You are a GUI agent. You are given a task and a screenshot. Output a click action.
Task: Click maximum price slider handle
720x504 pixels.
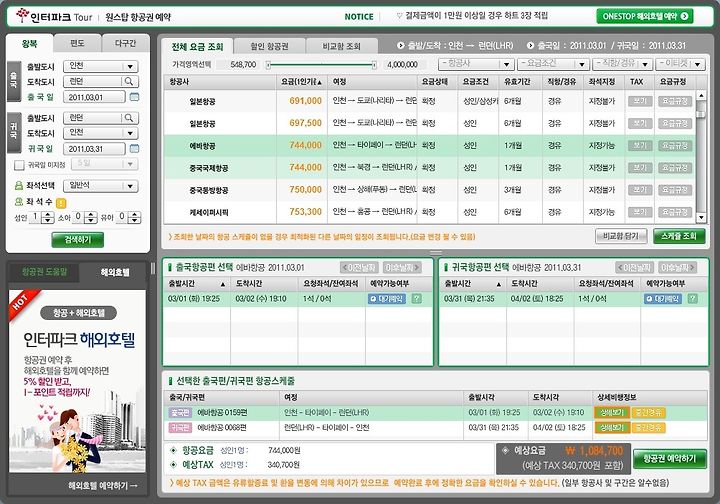point(374,65)
